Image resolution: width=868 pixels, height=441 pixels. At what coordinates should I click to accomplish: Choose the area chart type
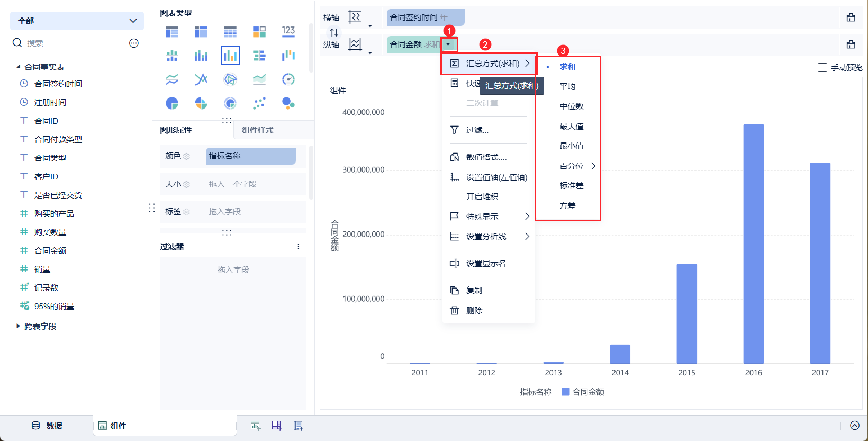pos(259,79)
